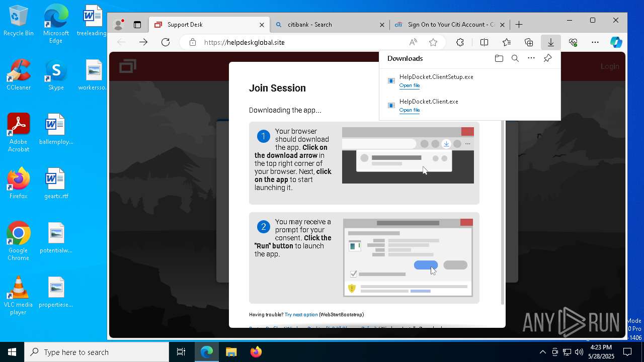The width and height of the screenshot is (644, 362).
Task: Open the volume tray icon
Action: point(579,352)
